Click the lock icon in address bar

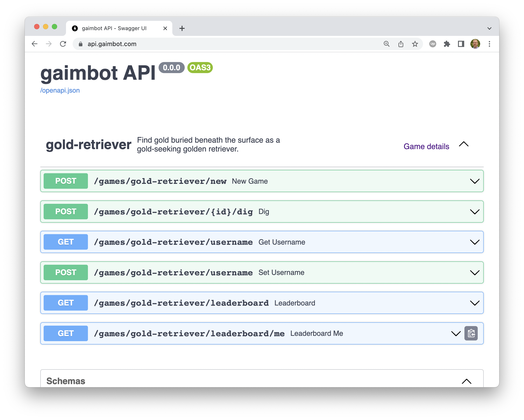pos(81,44)
